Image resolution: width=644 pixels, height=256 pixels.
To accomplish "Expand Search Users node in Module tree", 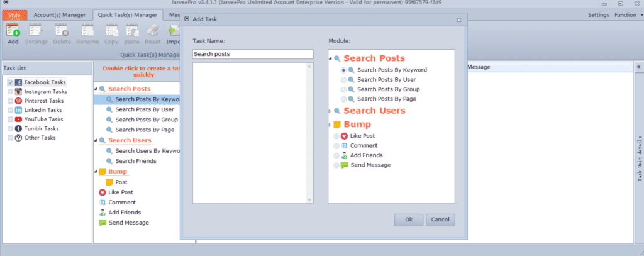I will tap(330, 111).
